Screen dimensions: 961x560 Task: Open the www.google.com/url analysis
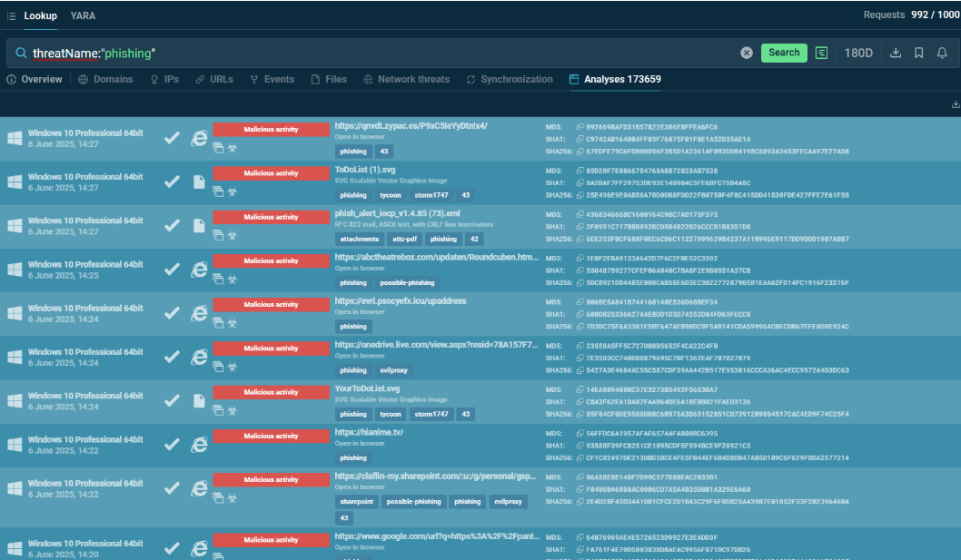(437, 536)
